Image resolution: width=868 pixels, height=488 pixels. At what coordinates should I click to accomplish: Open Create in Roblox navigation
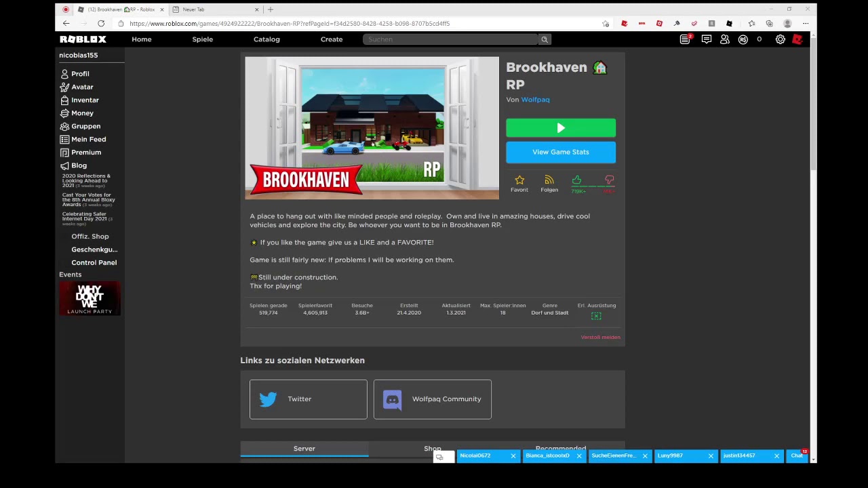click(x=332, y=39)
